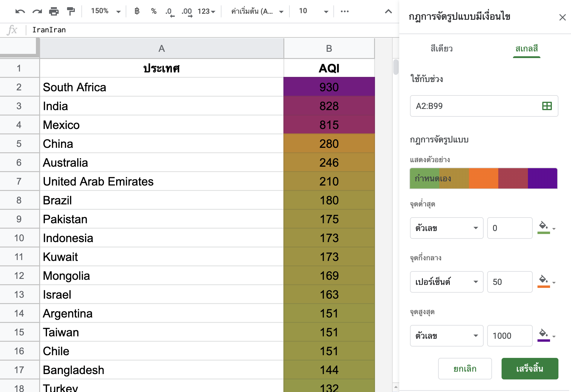This screenshot has width=571, height=392.
Task: Select the ประเทศ header cell
Action: point(162,68)
